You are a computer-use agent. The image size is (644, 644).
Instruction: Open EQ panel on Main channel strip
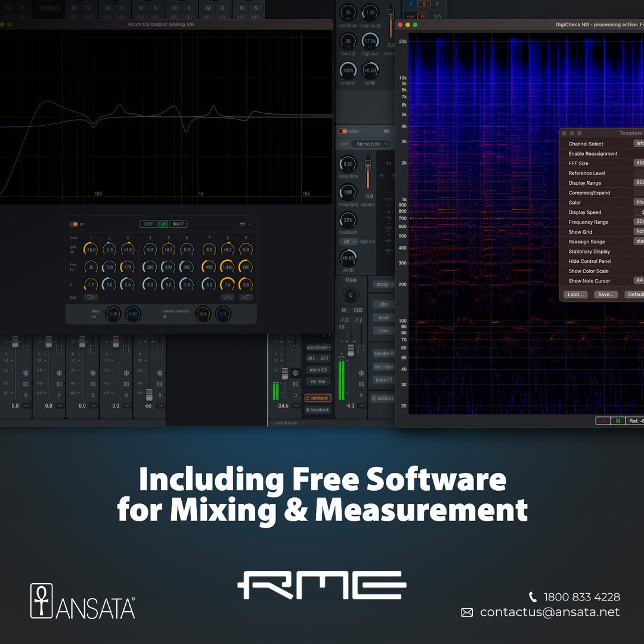pos(361,385)
